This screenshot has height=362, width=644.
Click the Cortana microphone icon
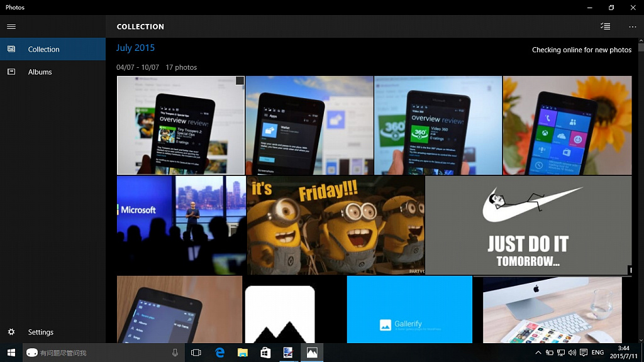coord(175,353)
